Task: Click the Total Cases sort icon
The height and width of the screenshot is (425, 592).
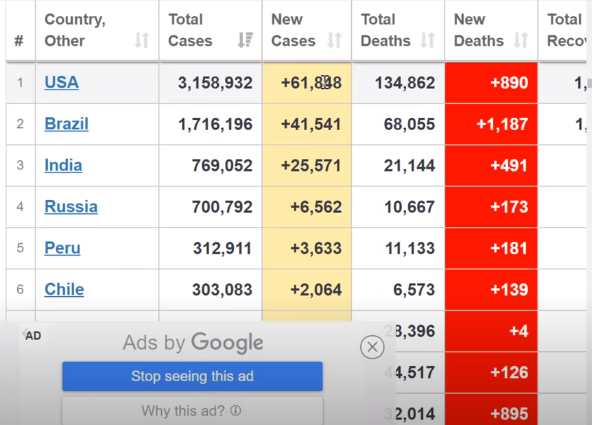Action: coord(245,40)
